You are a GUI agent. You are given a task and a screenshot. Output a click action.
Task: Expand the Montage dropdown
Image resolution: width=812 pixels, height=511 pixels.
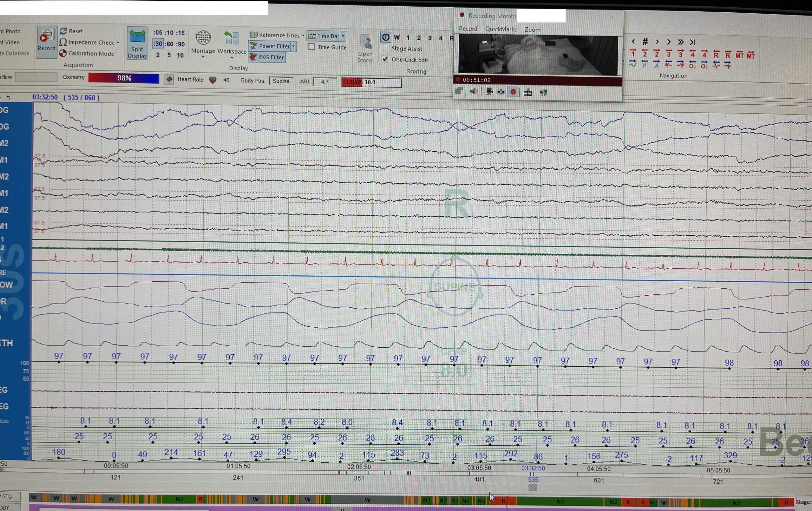[x=203, y=44]
